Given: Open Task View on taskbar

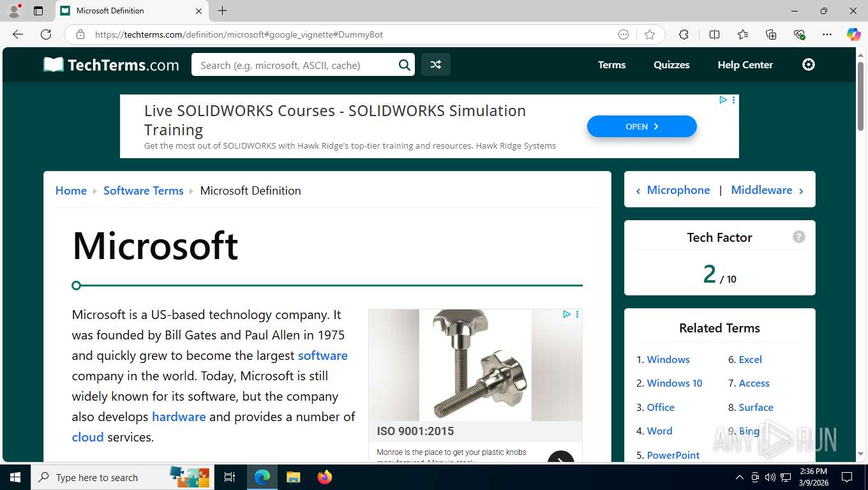Looking at the screenshot, I should pos(230,477).
